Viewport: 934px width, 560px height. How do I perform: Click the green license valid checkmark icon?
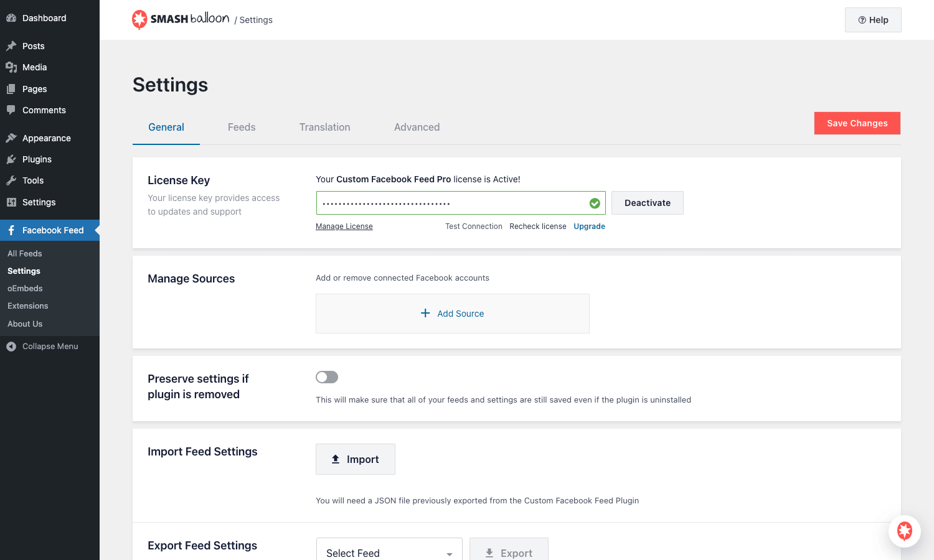point(595,203)
